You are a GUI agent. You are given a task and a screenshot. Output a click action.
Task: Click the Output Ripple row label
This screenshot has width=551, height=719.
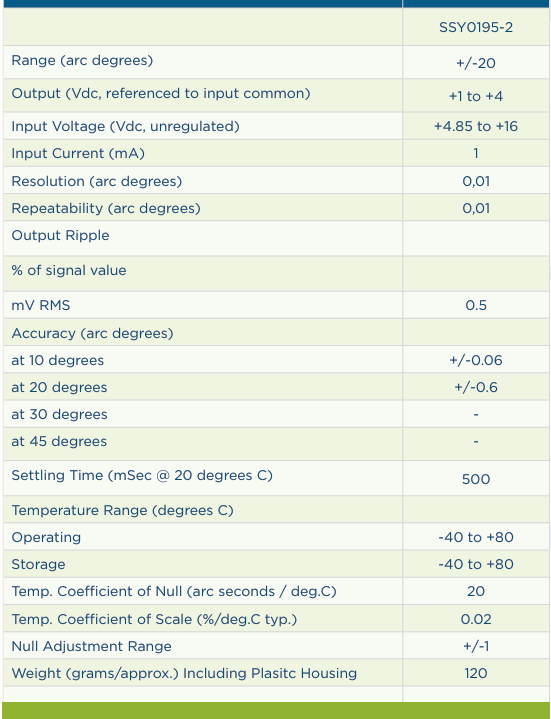[61, 235]
